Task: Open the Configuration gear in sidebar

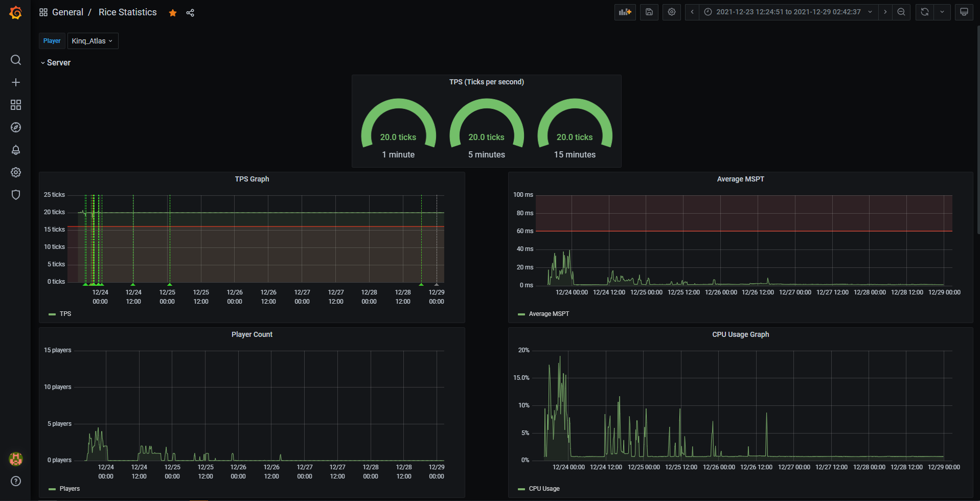Action: pyautogui.click(x=16, y=172)
